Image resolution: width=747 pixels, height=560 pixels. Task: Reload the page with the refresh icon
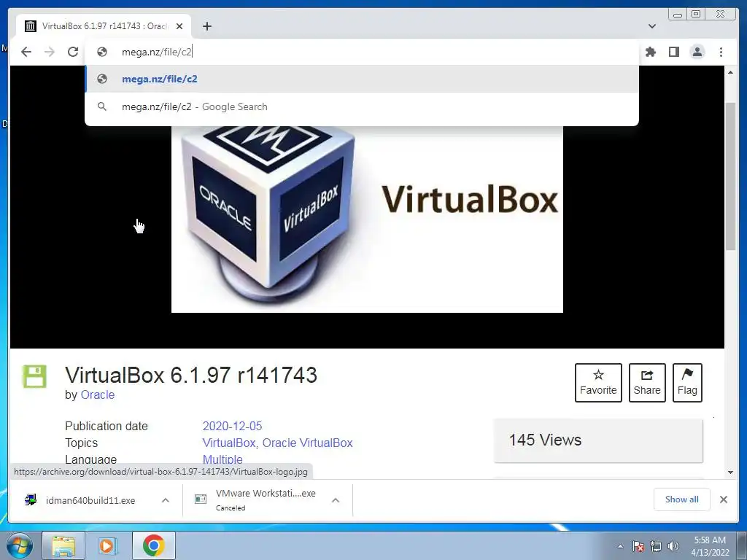tap(73, 52)
